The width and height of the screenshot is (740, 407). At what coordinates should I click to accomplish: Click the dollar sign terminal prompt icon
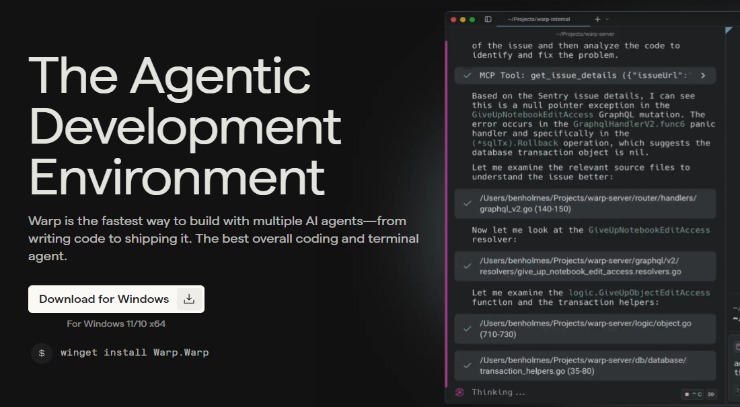coord(42,353)
